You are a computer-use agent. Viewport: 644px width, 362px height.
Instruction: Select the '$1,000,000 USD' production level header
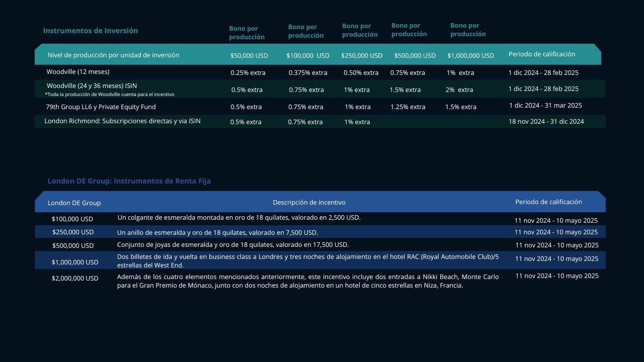click(x=470, y=55)
